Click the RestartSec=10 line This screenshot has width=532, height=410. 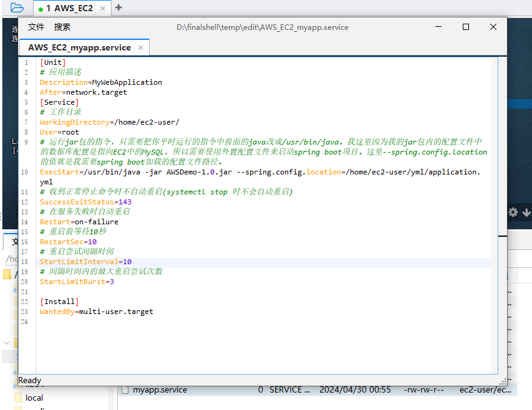coord(68,242)
